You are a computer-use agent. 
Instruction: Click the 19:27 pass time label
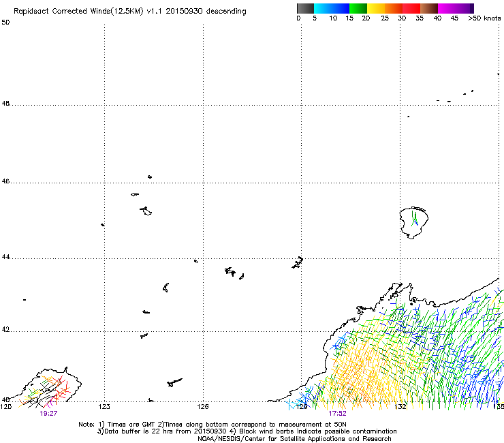[48, 414]
